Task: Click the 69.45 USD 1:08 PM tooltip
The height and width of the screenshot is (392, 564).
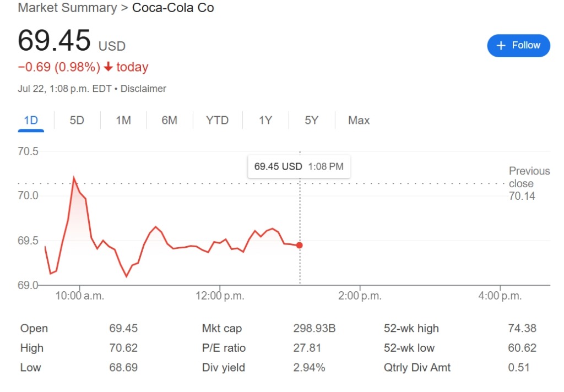Action: pyautogui.click(x=299, y=166)
